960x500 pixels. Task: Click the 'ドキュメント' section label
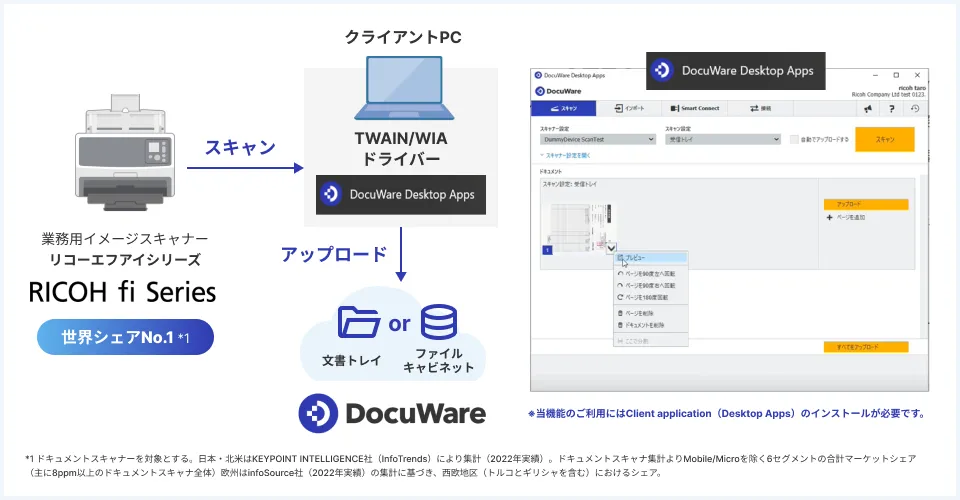click(x=550, y=171)
